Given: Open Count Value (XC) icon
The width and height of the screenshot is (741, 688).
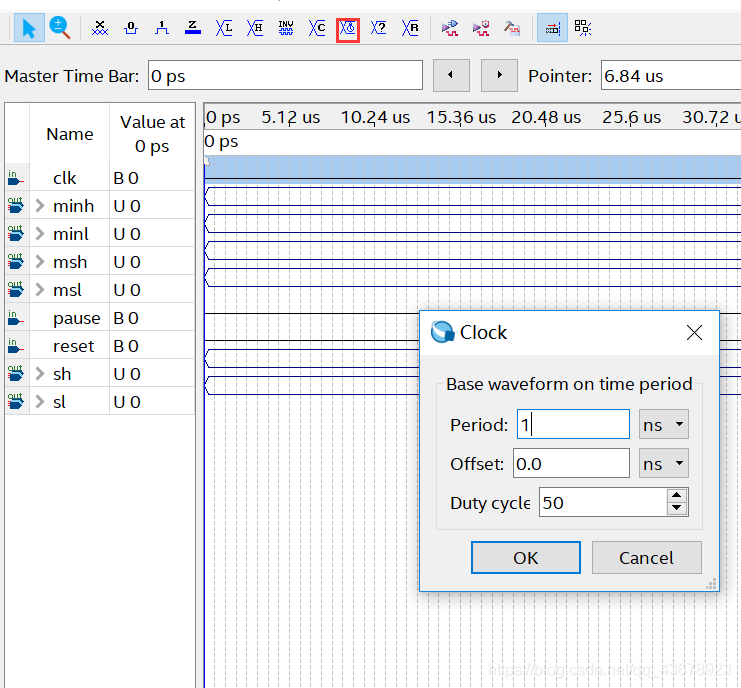Looking at the screenshot, I should pyautogui.click(x=317, y=28).
